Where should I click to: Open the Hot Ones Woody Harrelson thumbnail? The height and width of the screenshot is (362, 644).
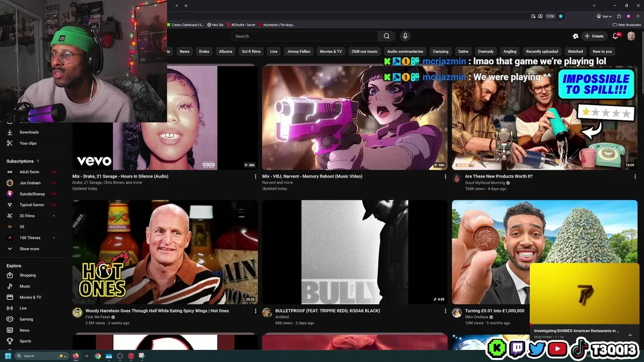tap(165, 252)
